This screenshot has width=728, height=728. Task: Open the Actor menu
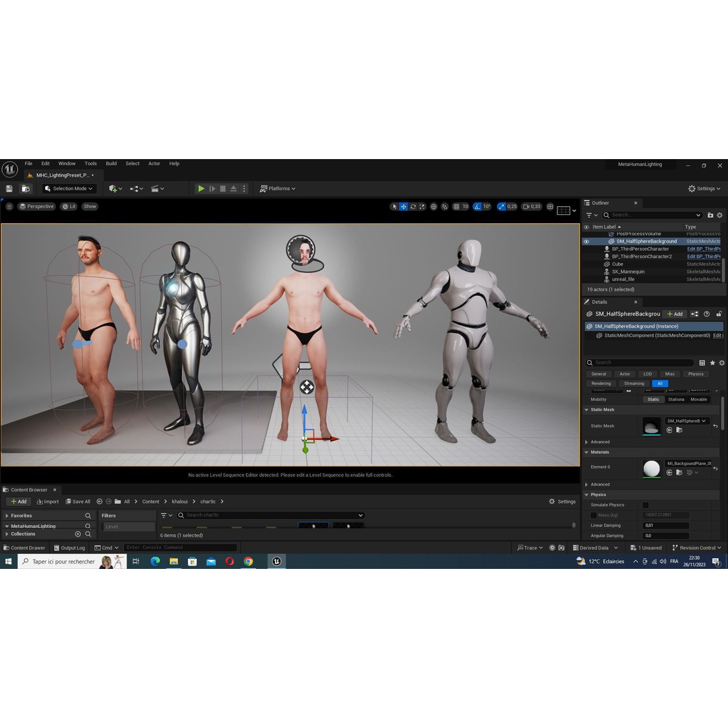[x=154, y=163]
